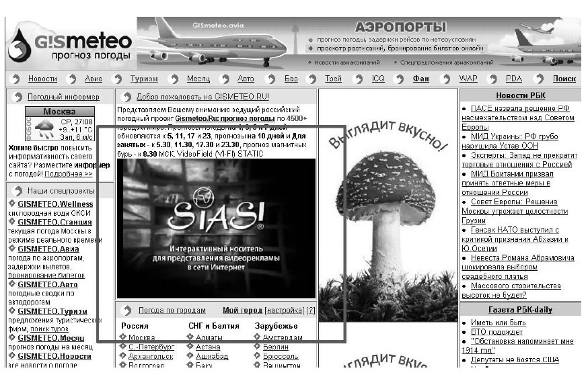The width and height of the screenshot is (588, 379).
Task: Open the Туризм menu item
Action: click(144, 79)
